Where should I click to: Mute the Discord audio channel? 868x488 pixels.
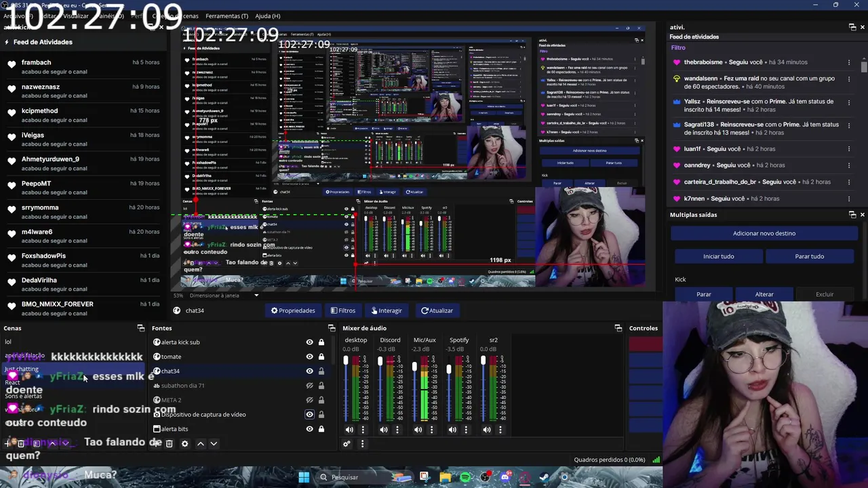click(x=384, y=430)
